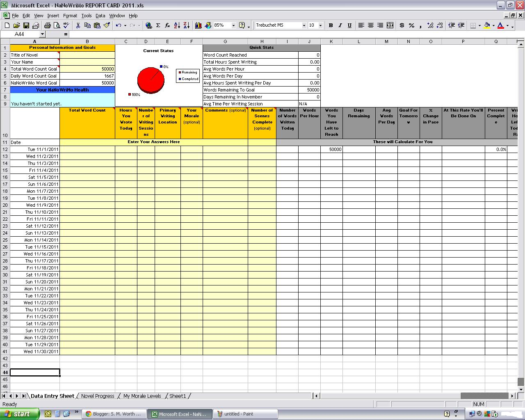Toggle bold formatting

331,25
